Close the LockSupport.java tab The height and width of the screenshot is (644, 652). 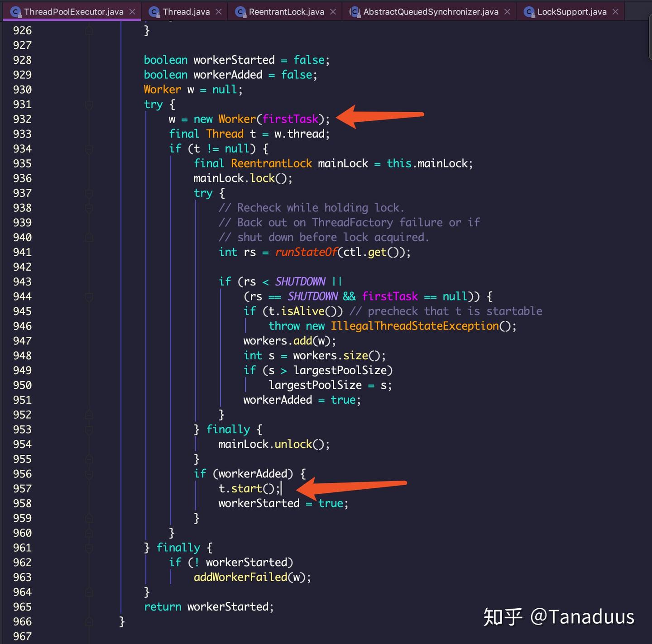[x=615, y=12]
